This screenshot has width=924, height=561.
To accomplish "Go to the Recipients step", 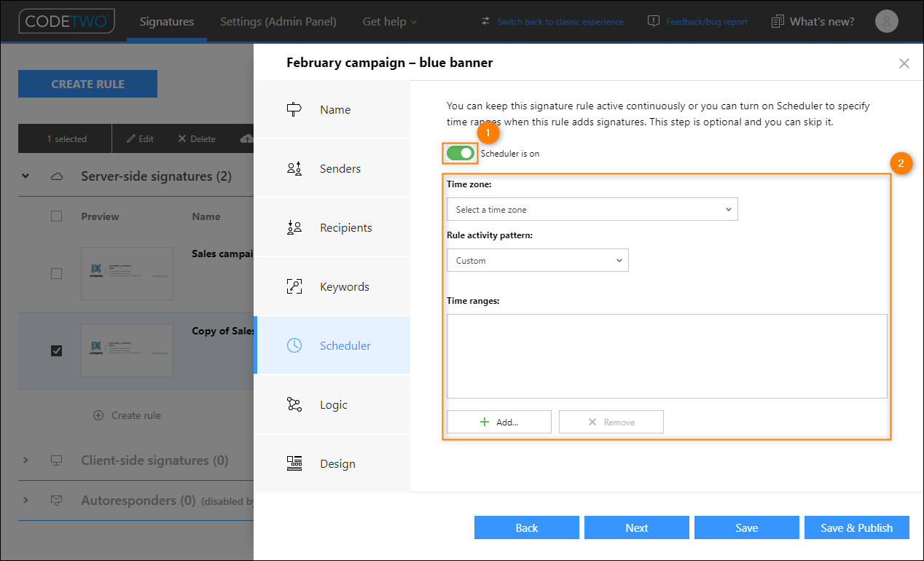I will pos(332,227).
